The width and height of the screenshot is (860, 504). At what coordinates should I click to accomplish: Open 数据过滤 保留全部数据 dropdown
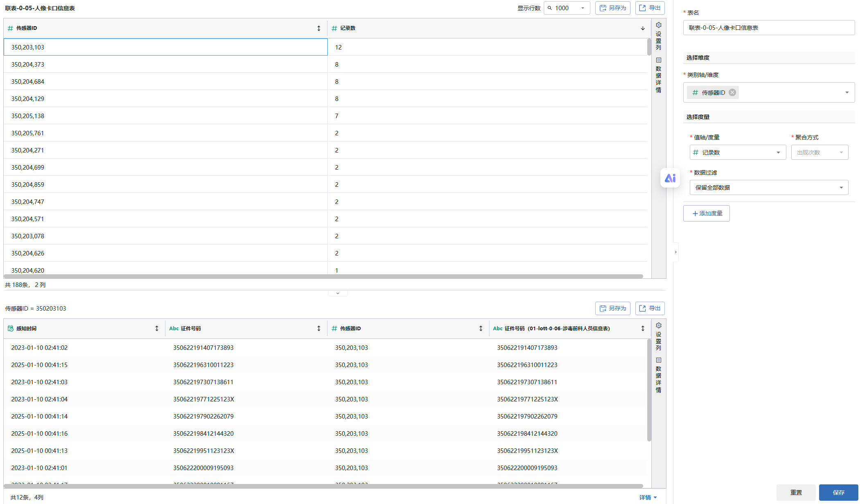click(768, 188)
